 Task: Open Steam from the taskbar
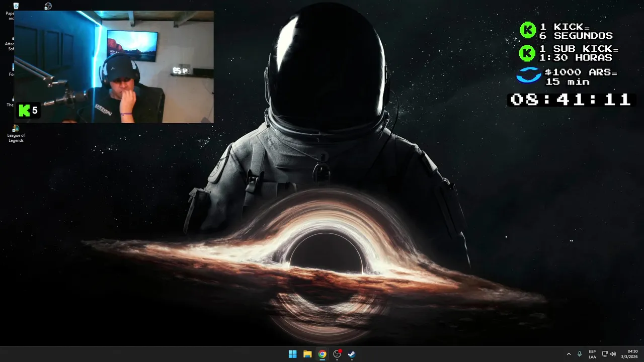[x=352, y=354]
